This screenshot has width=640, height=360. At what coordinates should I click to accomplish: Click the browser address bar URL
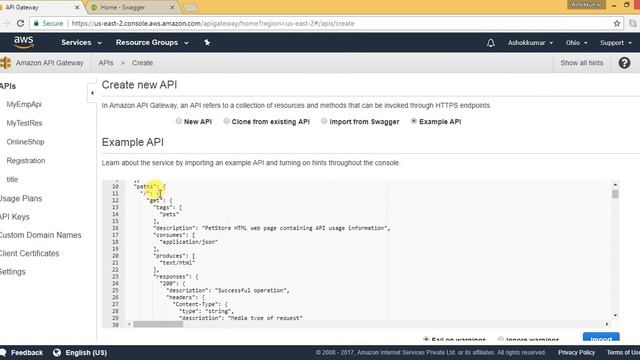(213, 24)
